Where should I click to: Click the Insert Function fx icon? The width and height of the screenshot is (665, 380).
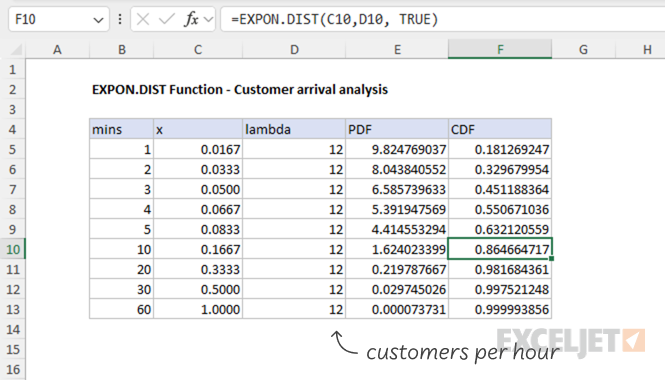191,20
